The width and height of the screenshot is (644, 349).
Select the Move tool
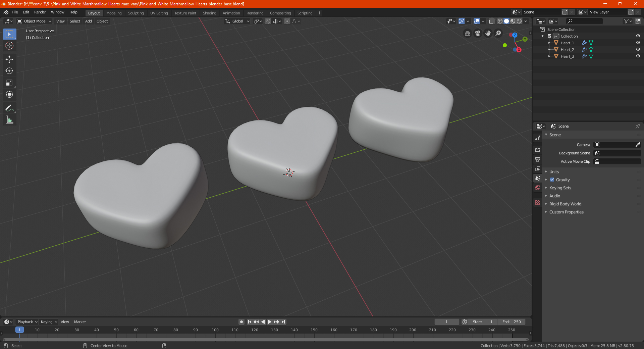tap(9, 59)
